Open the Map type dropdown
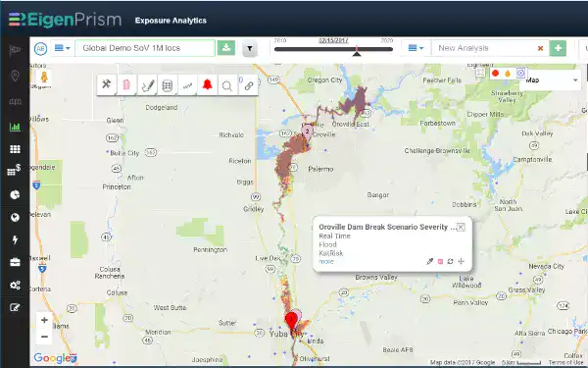This screenshot has height=368, width=588. click(550, 80)
